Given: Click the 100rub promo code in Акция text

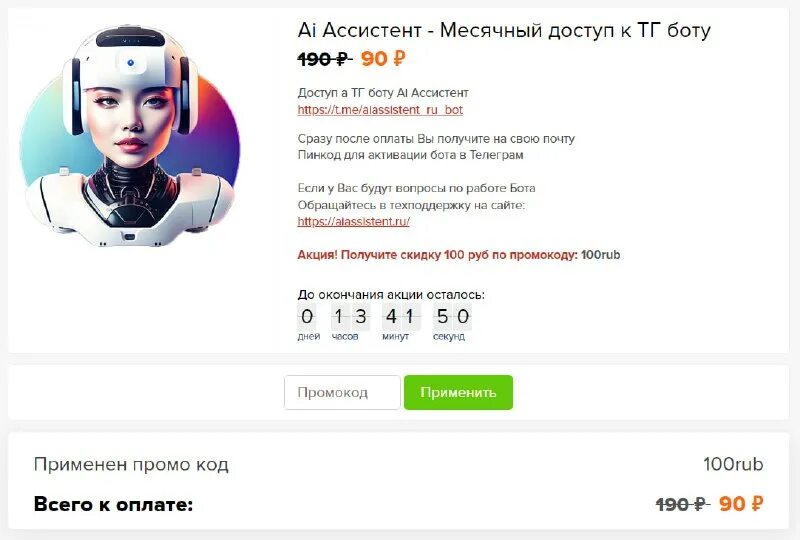Looking at the screenshot, I should 601,255.
